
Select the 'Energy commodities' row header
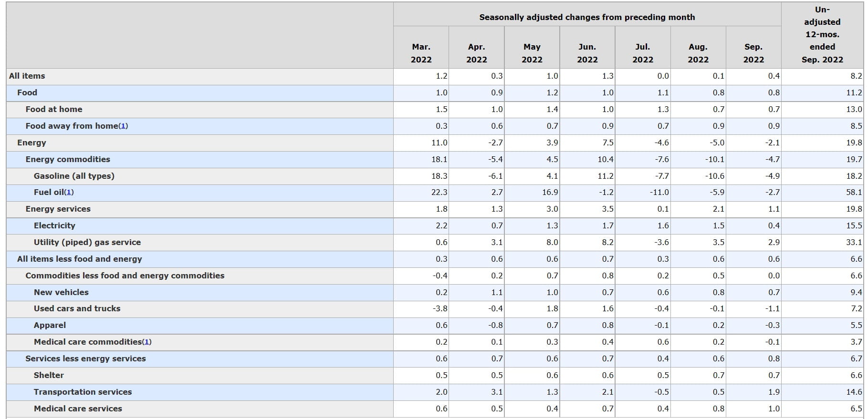tap(68, 159)
